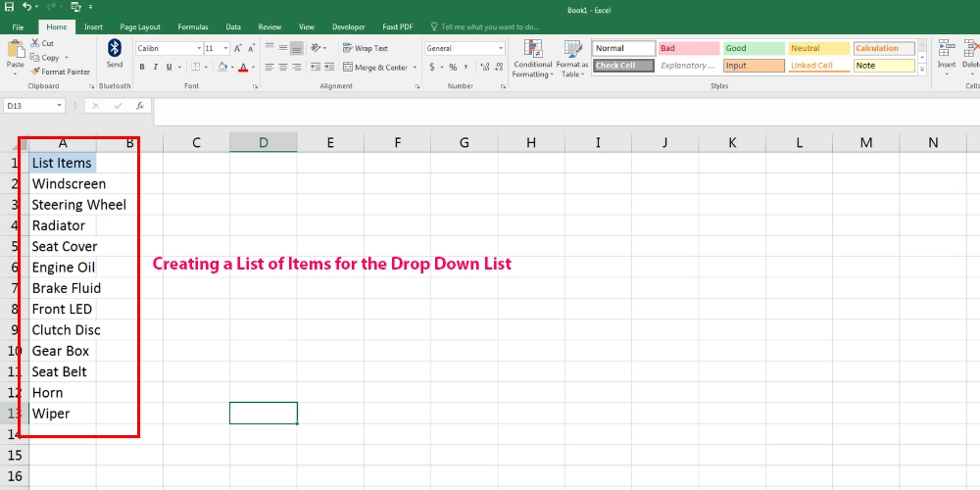Viewport: 980px width, 490px height.
Task: Expand the cell styles gallery
Action: (922, 71)
